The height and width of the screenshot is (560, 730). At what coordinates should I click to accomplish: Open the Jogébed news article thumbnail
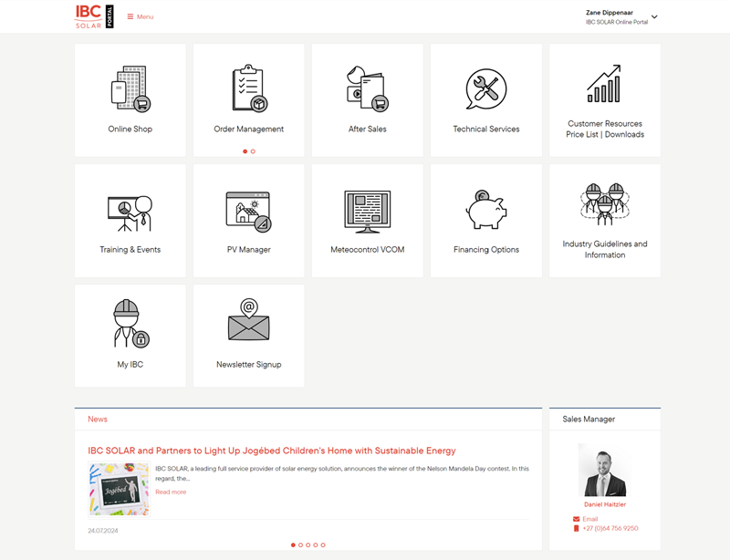120,489
